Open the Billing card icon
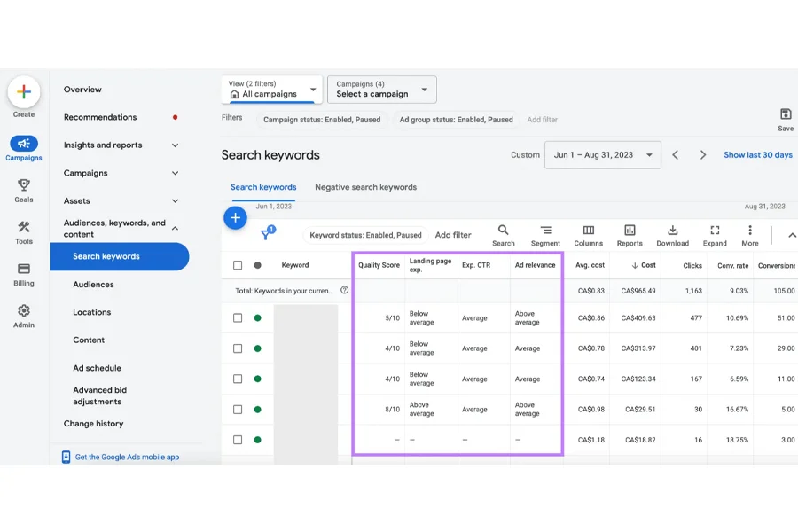The width and height of the screenshot is (798, 532). pyautogui.click(x=24, y=269)
